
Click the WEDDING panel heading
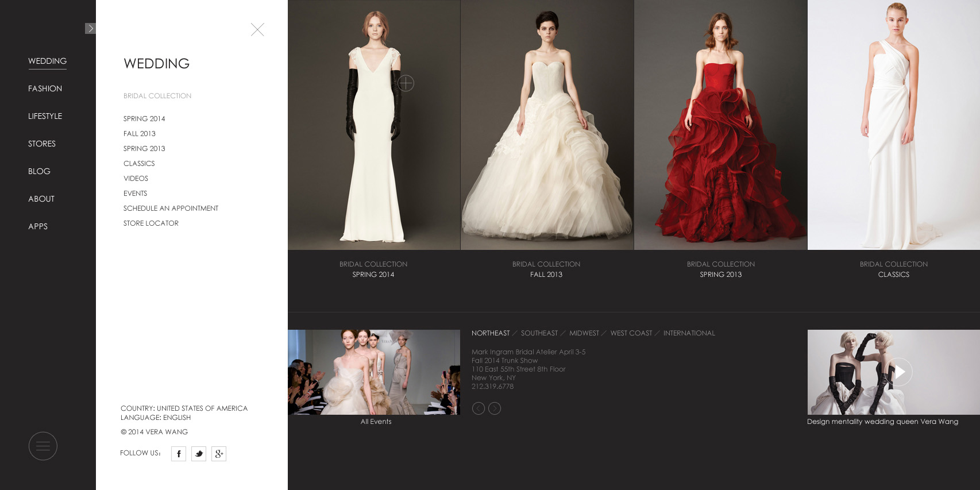coord(156,64)
